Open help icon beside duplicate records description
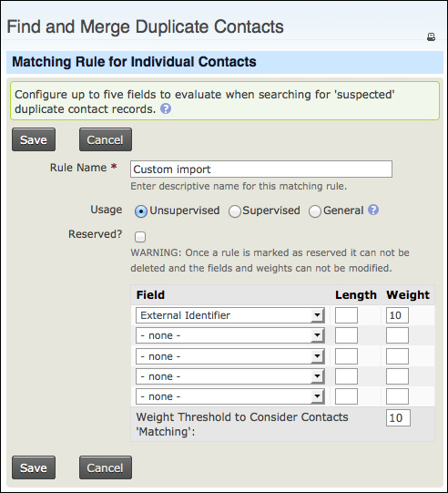Image resolution: width=448 pixels, height=493 pixels. pyautogui.click(x=166, y=109)
